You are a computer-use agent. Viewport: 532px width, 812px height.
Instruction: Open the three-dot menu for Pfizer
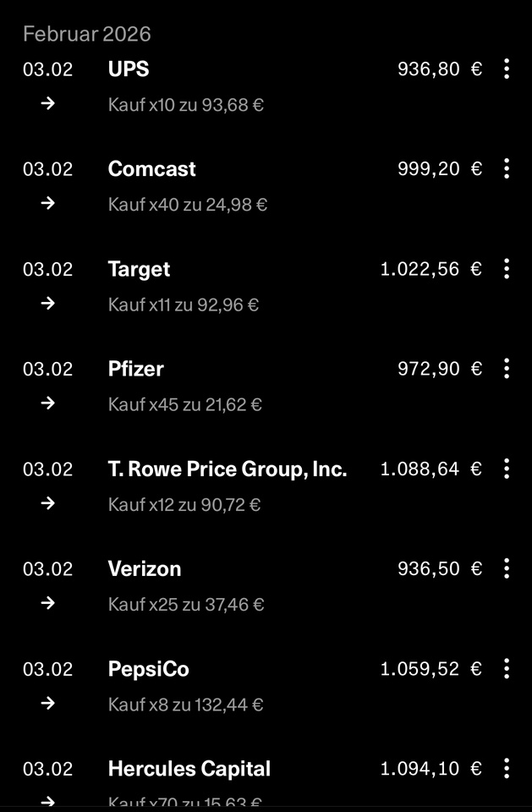[507, 369]
